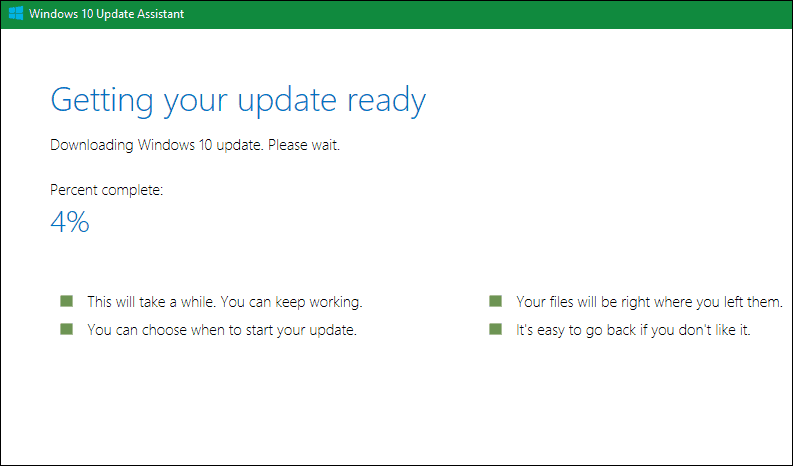
Task: Click green bullet beside 'You can choose when'
Action: coord(67,329)
